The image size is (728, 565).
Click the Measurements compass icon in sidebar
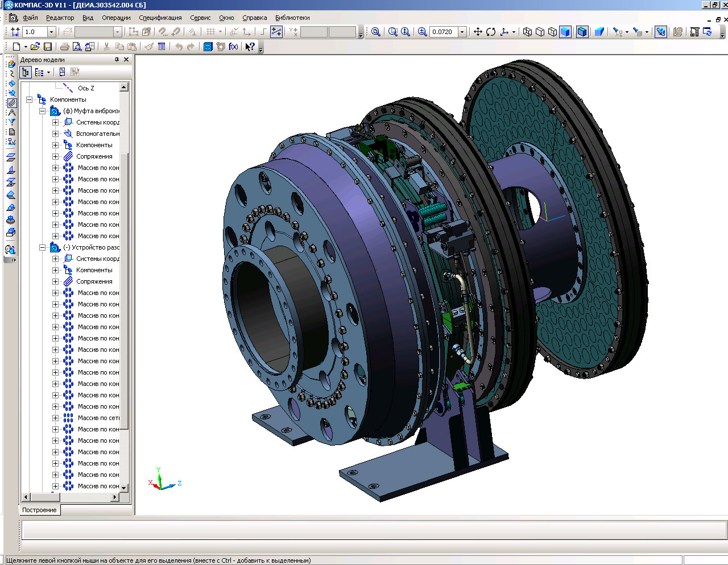[x=11, y=113]
